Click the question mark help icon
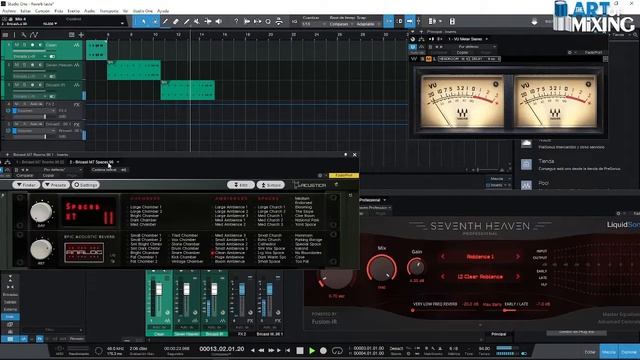 click(x=236, y=21)
